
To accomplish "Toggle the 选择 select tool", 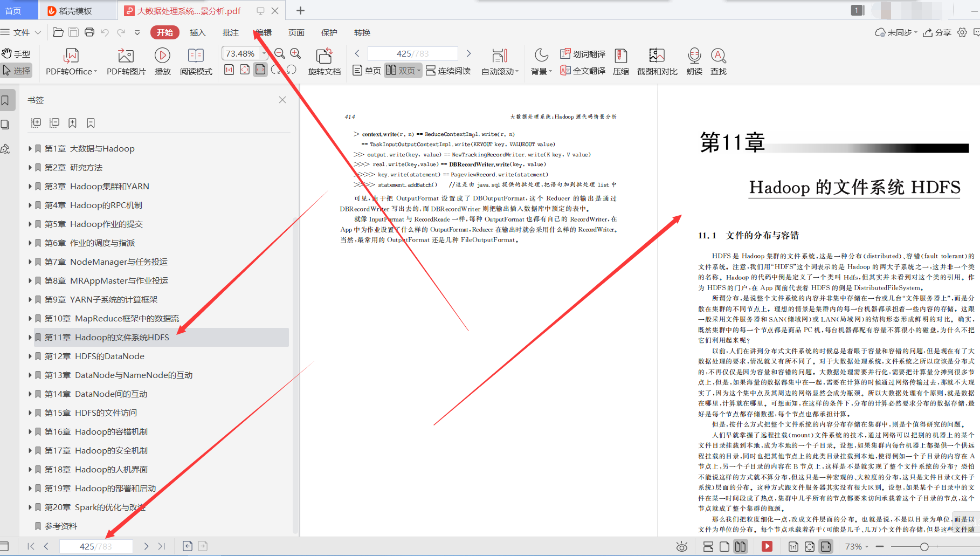I will pos(16,71).
